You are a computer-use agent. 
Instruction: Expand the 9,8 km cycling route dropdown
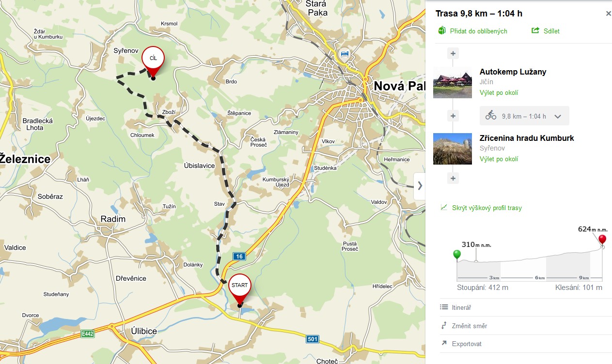tap(557, 116)
